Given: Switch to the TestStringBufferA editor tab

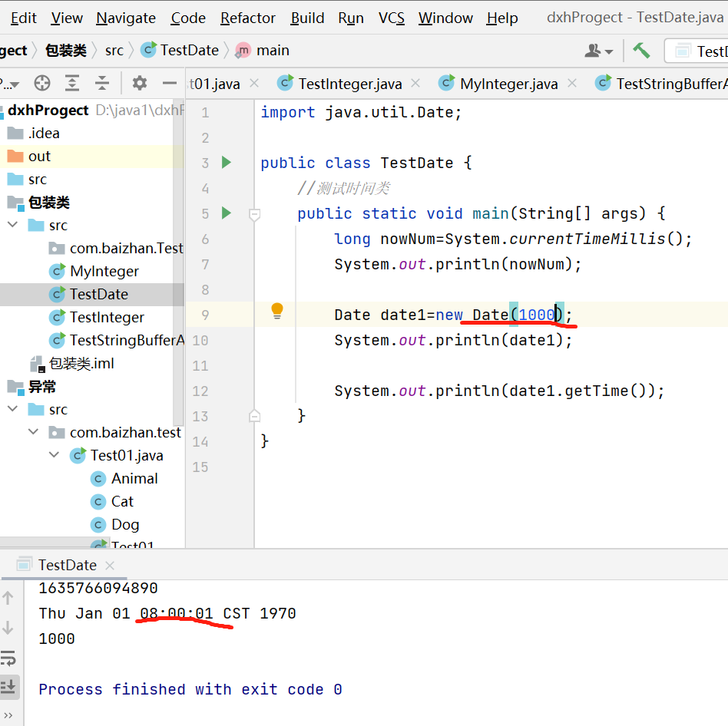Looking at the screenshot, I should tap(661, 84).
